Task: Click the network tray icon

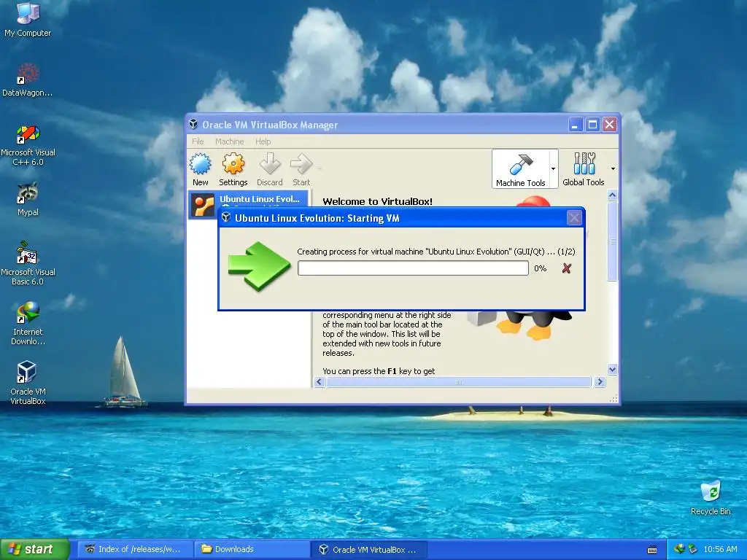Action: click(679, 549)
